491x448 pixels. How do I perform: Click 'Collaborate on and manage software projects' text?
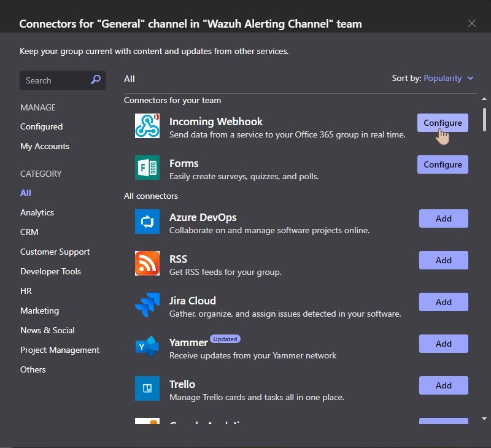tap(269, 230)
